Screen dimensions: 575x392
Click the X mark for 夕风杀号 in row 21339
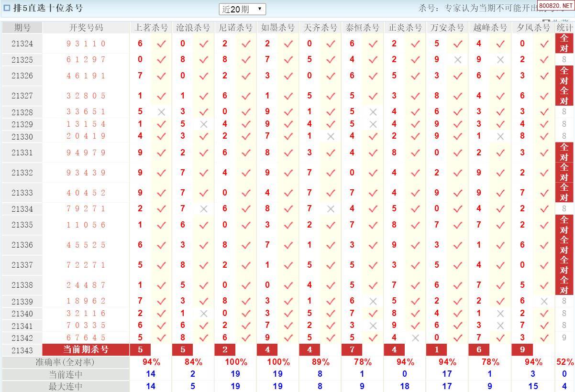point(544,301)
